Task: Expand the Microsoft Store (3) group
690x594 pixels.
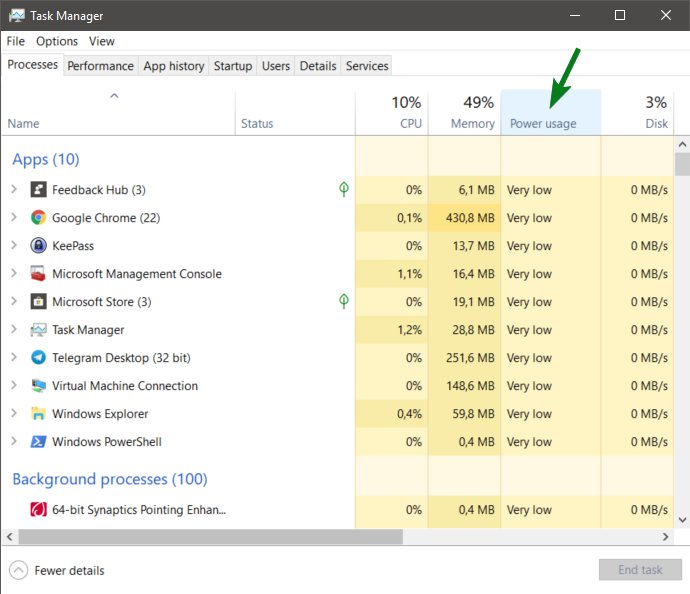Action: pos(14,301)
